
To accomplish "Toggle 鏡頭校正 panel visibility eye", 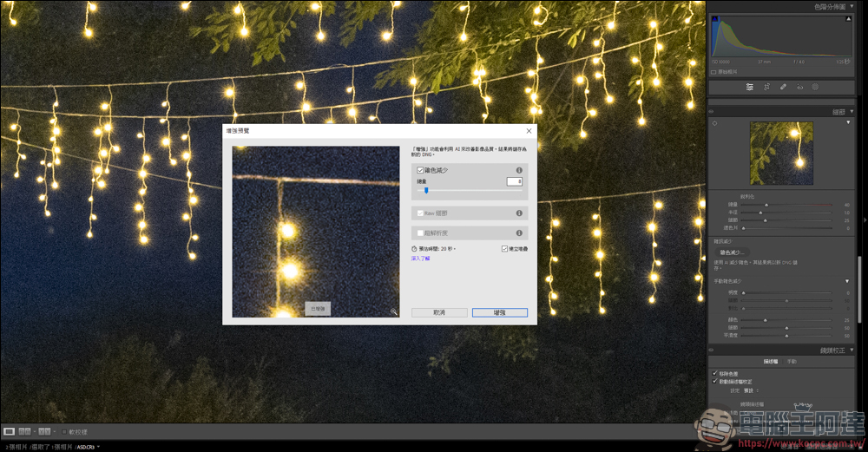I will point(712,350).
